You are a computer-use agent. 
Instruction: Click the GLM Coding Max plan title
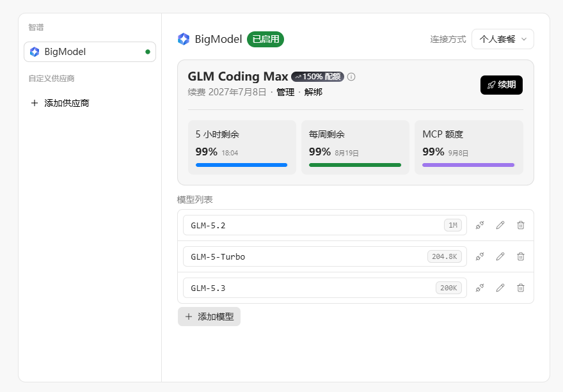click(238, 77)
